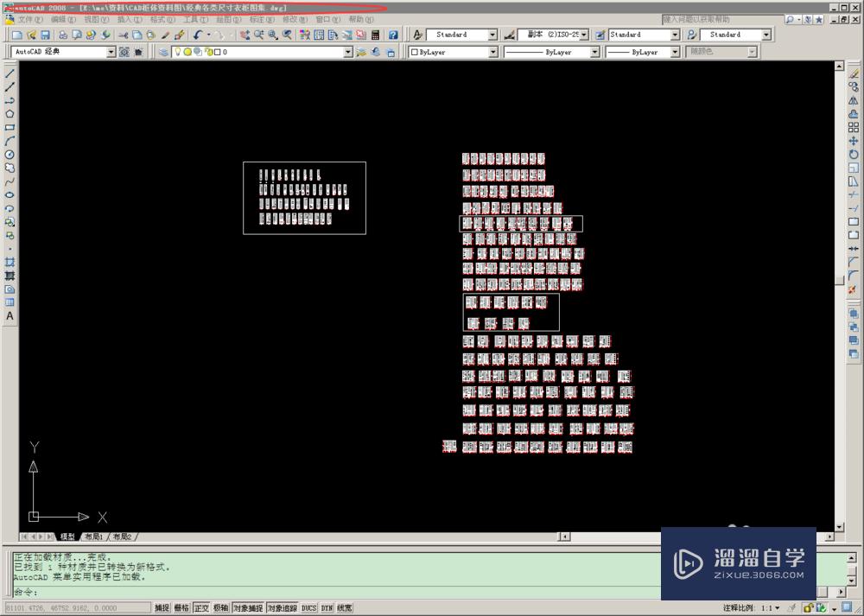Click the New drawing icon
Viewport: 864px width, 616px height.
point(17,35)
